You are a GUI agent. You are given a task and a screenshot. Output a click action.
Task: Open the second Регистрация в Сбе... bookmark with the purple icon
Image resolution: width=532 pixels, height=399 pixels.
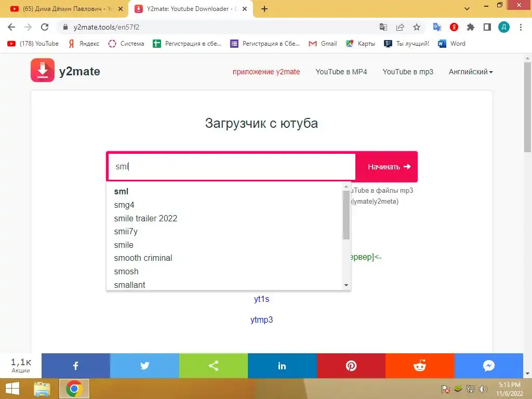[265, 44]
